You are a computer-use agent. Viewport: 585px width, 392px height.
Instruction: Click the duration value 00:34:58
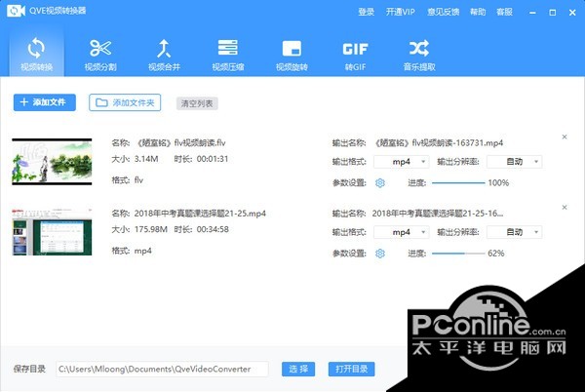(213, 229)
